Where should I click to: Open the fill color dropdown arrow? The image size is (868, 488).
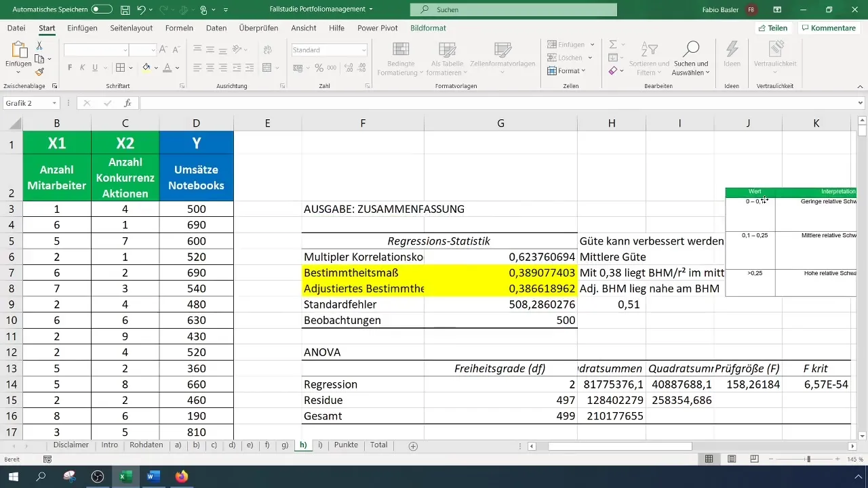click(x=155, y=68)
